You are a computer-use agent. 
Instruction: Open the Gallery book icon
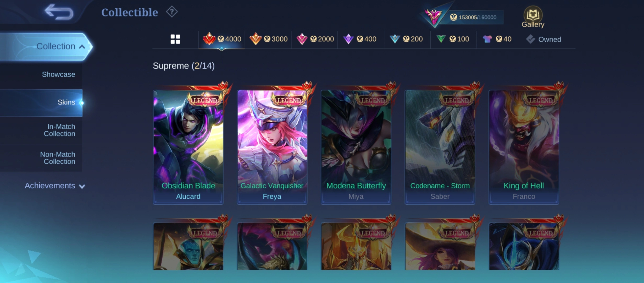[x=533, y=17]
